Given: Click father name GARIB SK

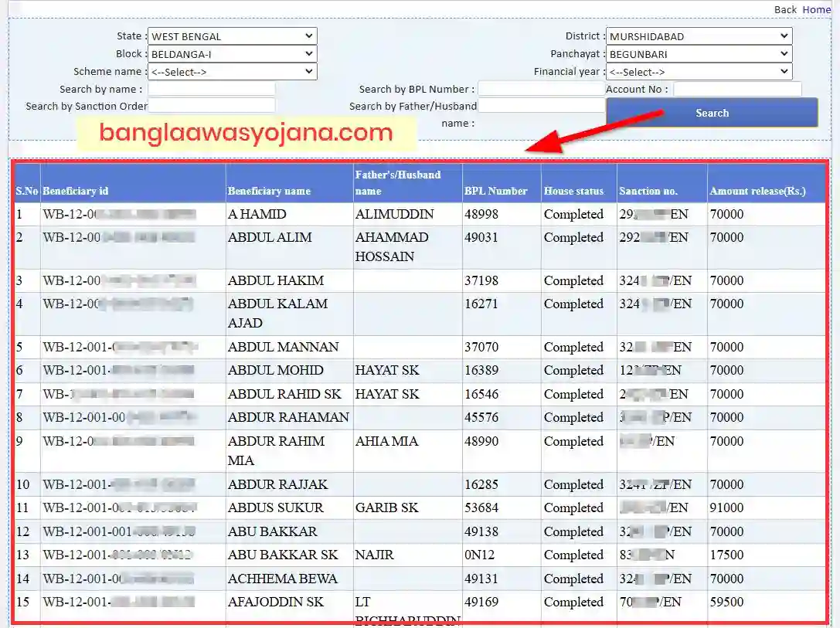Looking at the screenshot, I should pos(387,507).
